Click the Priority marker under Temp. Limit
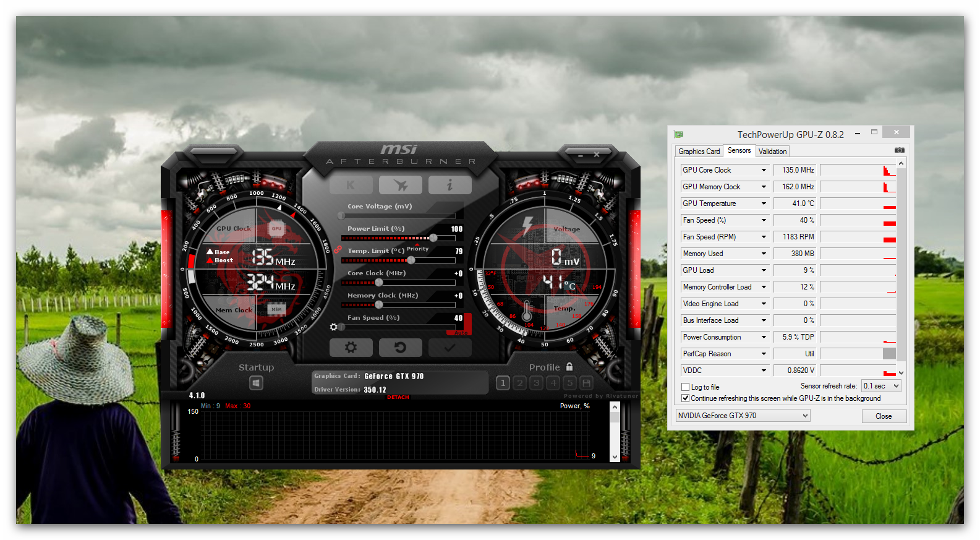The height and width of the screenshot is (540, 980). tap(417, 249)
